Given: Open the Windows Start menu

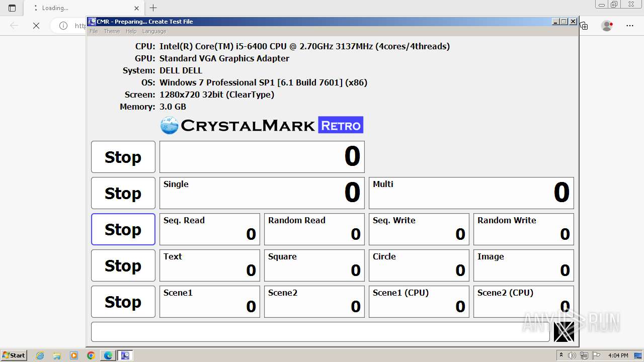Looking at the screenshot, I should click(14, 355).
